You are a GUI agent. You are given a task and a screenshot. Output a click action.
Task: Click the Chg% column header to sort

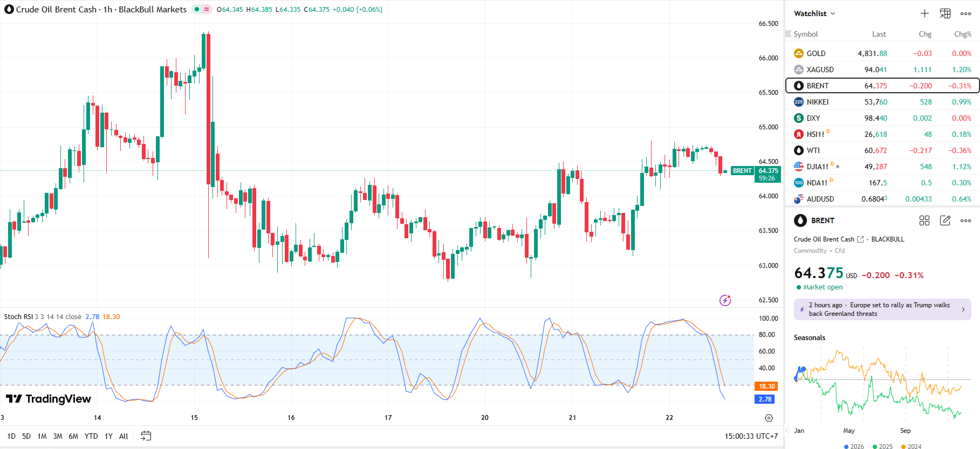click(962, 34)
